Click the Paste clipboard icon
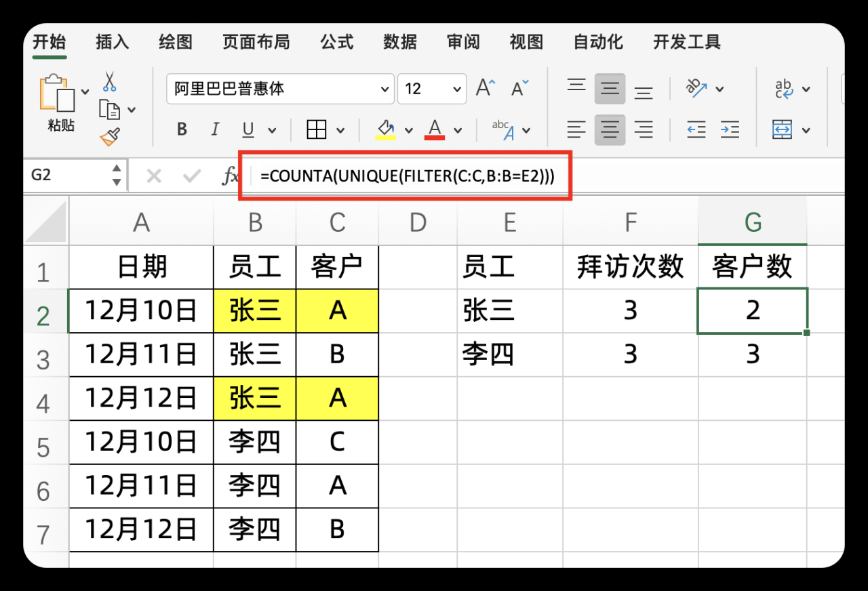 (x=57, y=92)
